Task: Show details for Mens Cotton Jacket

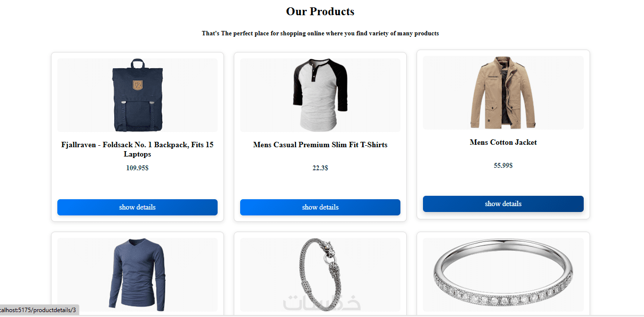Action: 503,204
